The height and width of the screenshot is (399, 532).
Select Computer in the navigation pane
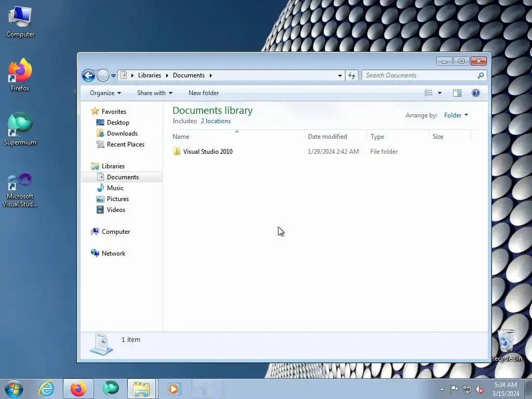[x=116, y=232]
